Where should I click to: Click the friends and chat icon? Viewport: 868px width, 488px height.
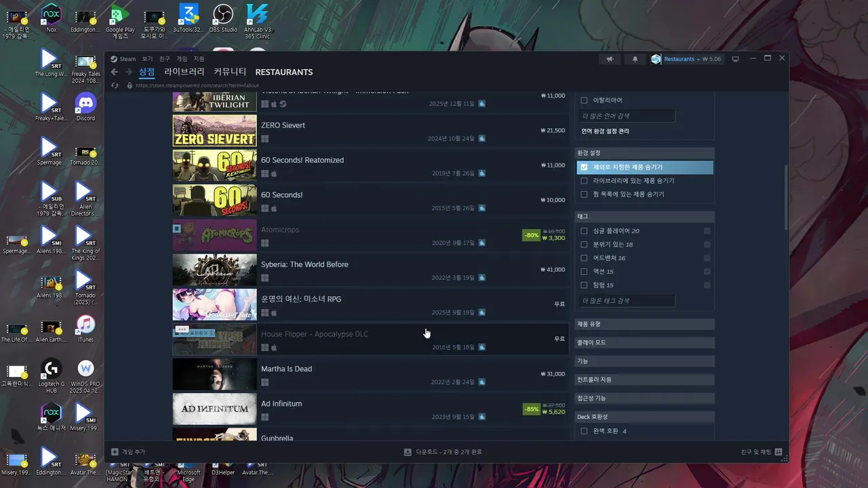[778, 451]
